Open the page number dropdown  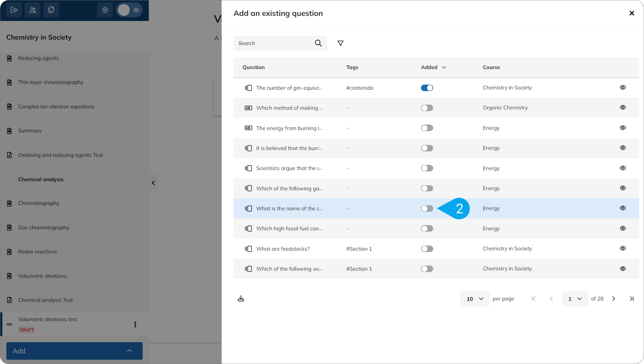coord(575,299)
